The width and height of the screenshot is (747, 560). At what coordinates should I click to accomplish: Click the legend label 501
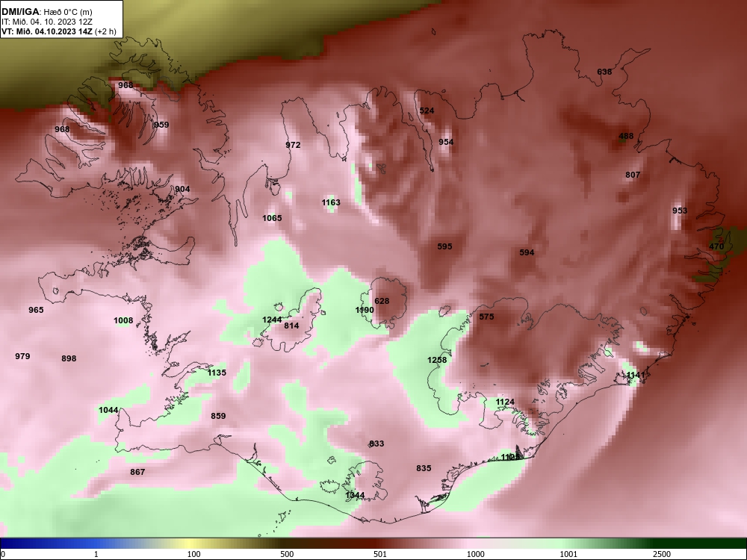(379, 554)
